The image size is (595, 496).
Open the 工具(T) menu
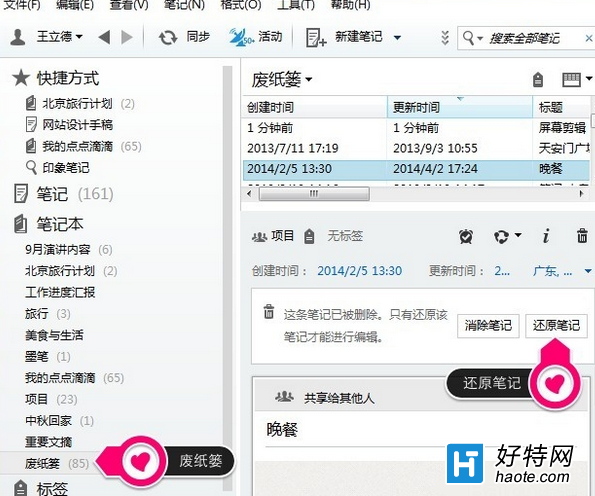tap(296, 5)
